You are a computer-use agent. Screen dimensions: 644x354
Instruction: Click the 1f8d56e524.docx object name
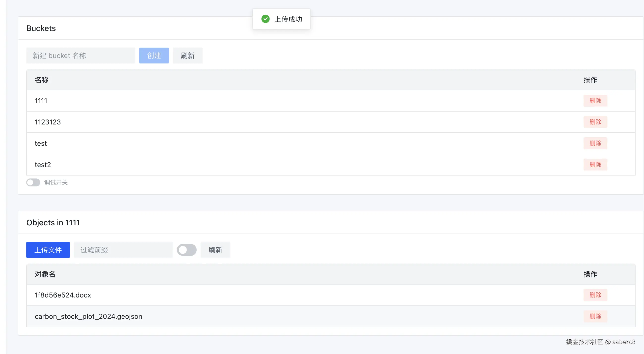click(x=63, y=295)
